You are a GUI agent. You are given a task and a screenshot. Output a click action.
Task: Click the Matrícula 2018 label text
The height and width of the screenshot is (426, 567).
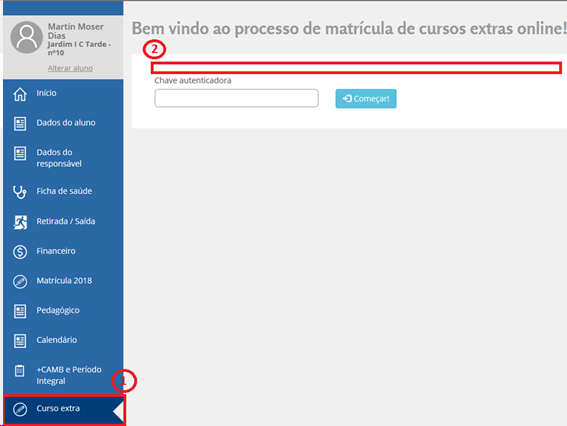pyautogui.click(x=64, y=281)
